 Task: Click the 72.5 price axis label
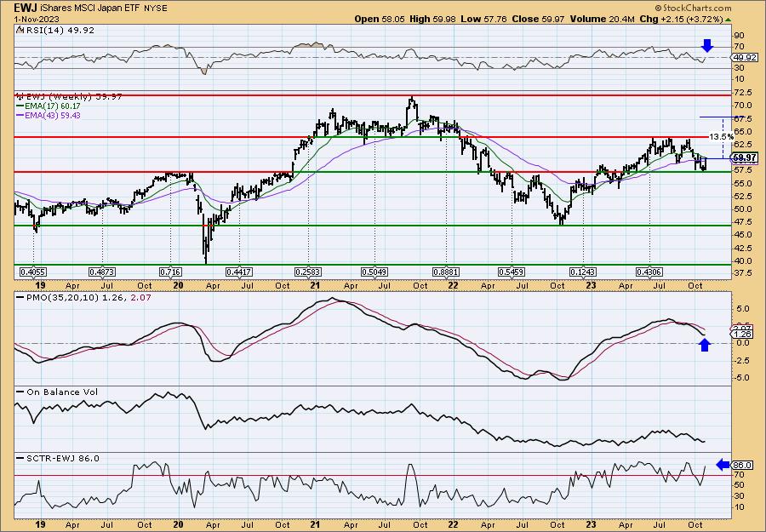(743, 93)
